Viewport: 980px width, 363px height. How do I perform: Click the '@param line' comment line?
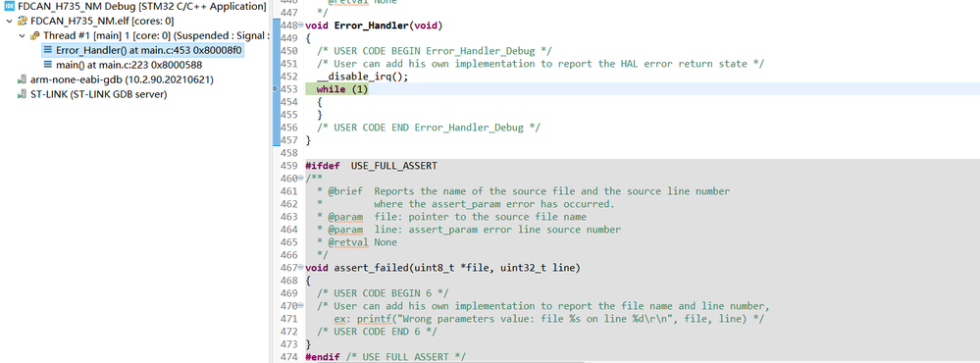coord(468,230)
